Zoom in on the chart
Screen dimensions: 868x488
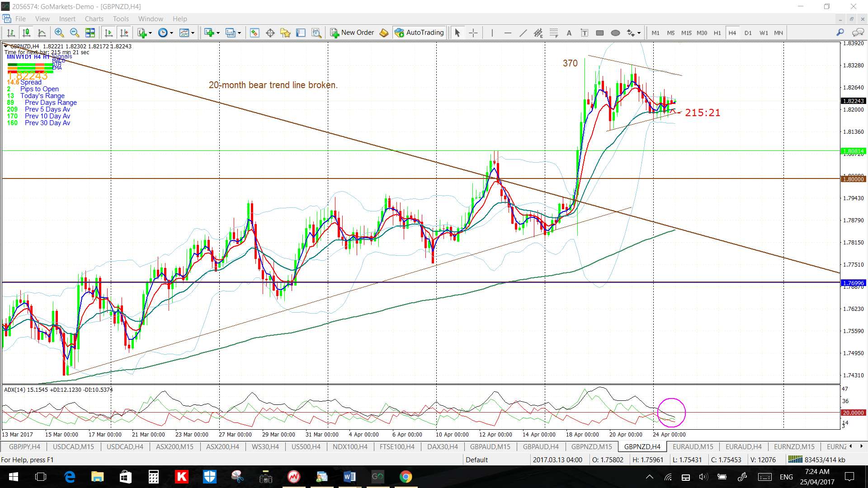59,33
